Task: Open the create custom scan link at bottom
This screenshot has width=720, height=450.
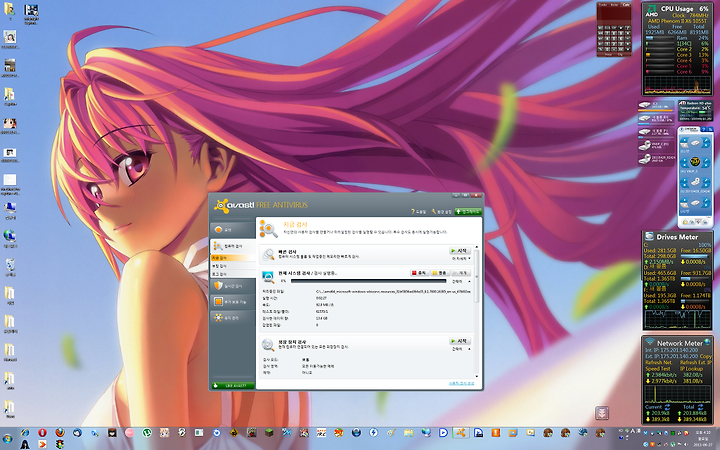Action: [x=461, y=383]
